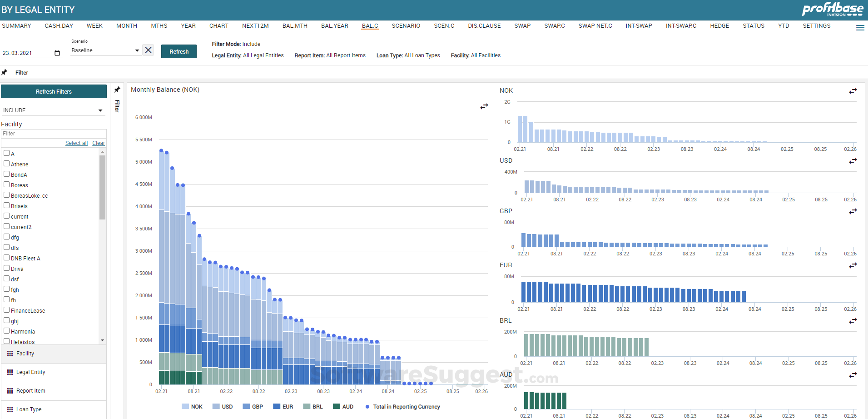Open the INCLUDE filter mode dropdown

point(54,110)
